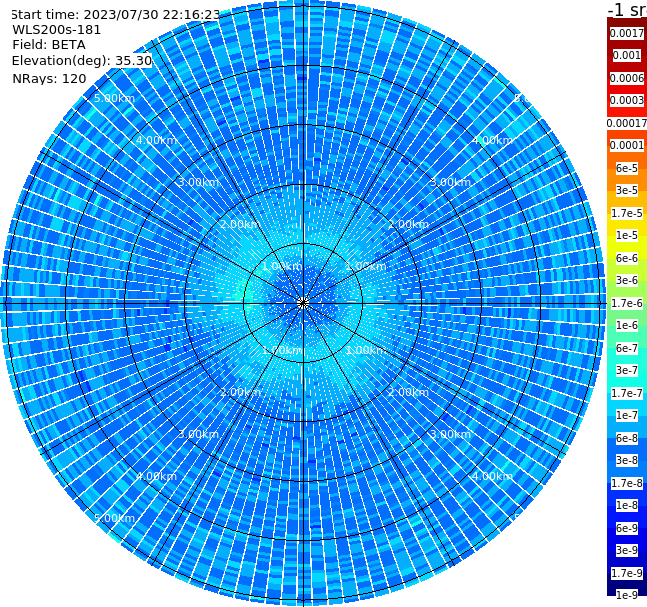Click the "Field: BETA" label

tap(49, 45)
